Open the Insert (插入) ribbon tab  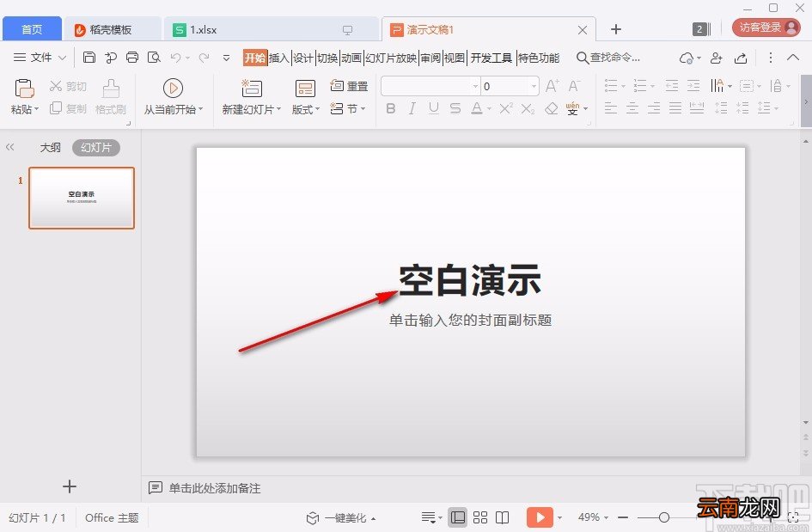(x=278, y=58)
